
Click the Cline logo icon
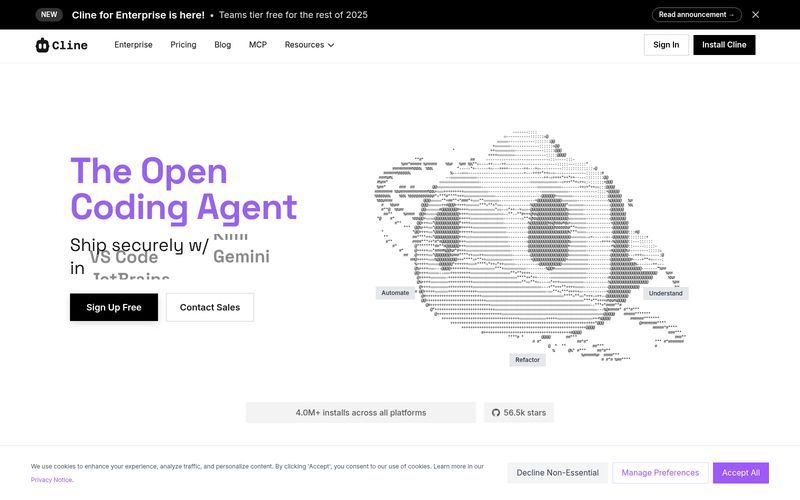(x=42, y=45)
